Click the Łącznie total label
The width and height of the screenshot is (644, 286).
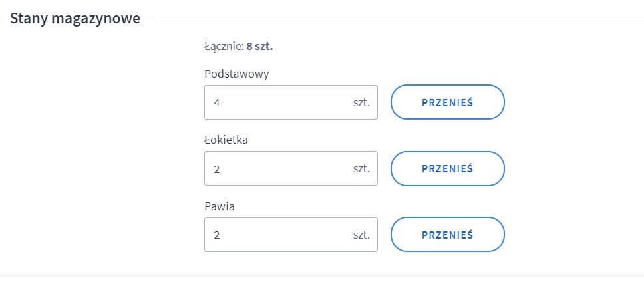pos(224,47)
